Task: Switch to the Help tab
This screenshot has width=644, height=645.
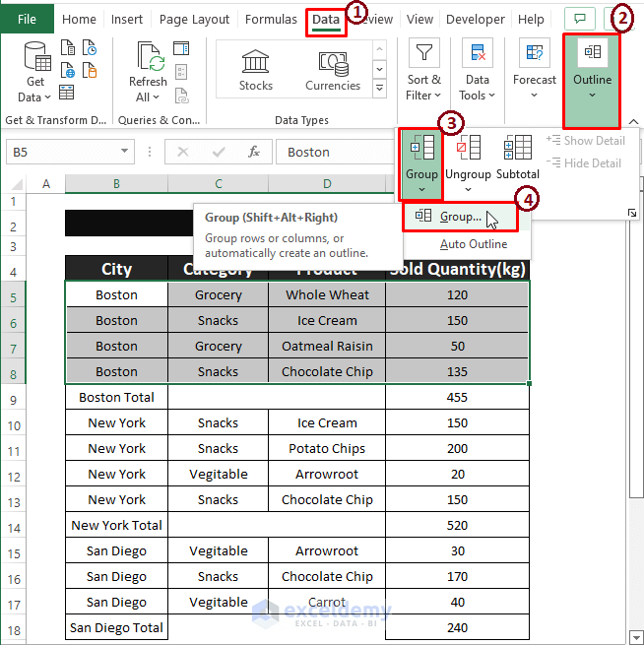Action: [531, 20]
